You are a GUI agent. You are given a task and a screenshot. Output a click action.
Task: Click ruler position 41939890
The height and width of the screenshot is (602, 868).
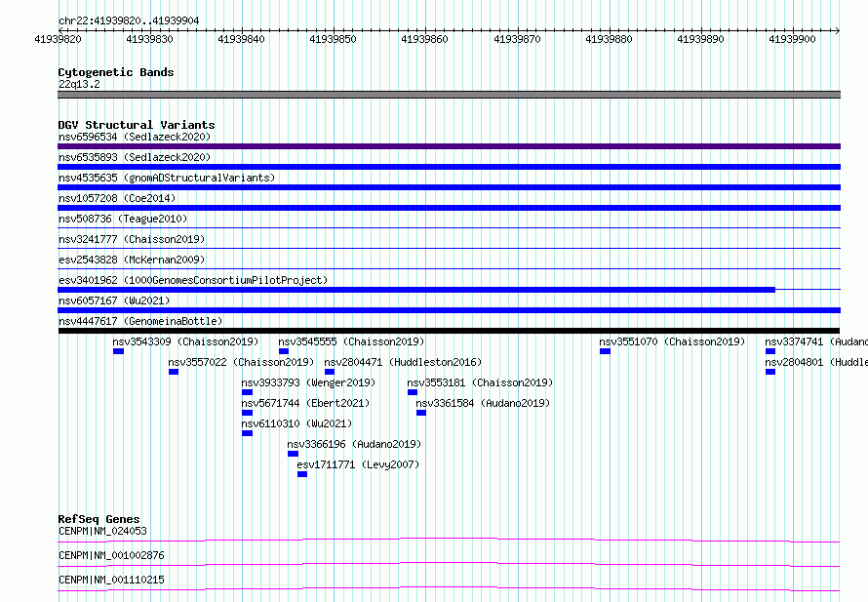701,39
